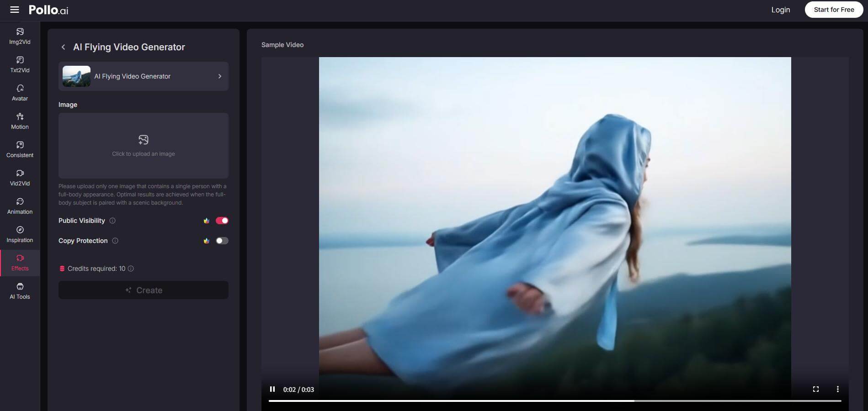The image size is (868, 411).
Task: Pause the sample video
Action: (x=272, y=389)
